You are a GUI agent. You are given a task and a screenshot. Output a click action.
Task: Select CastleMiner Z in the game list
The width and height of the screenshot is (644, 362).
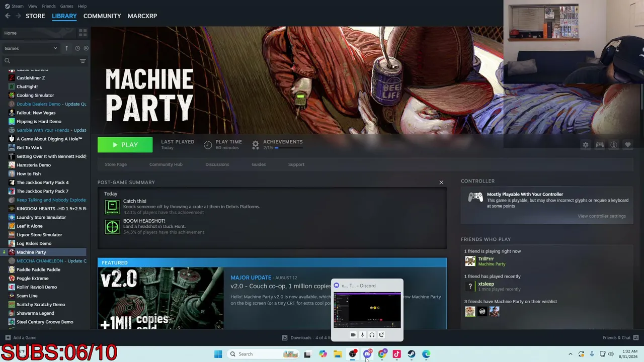pos(31,78)
